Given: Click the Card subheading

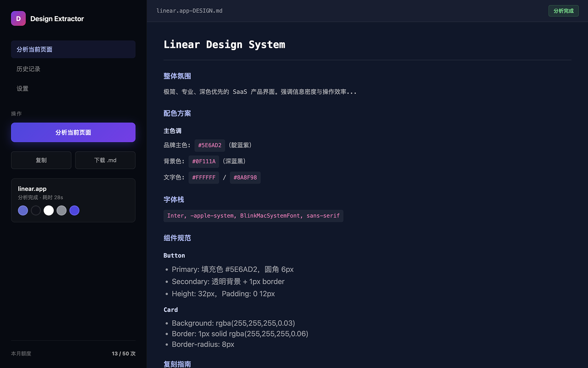Looking at the screenshot, I should point(170,310).
